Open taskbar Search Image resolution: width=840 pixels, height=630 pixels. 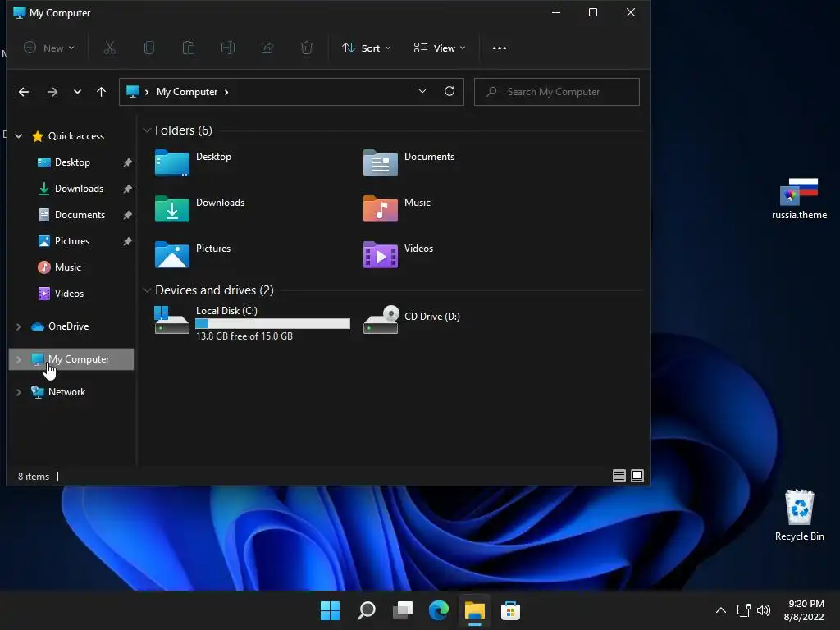(367, 610)
